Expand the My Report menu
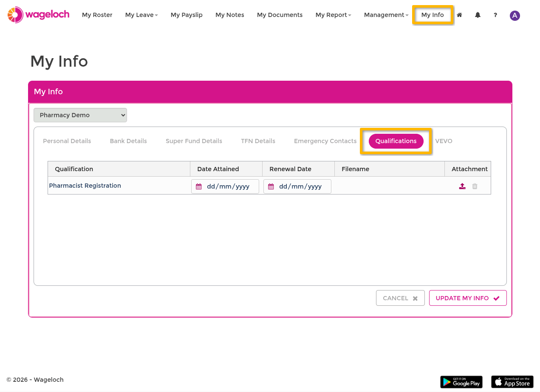Viewport: 540px width, 392px height. tap(334, 15)
